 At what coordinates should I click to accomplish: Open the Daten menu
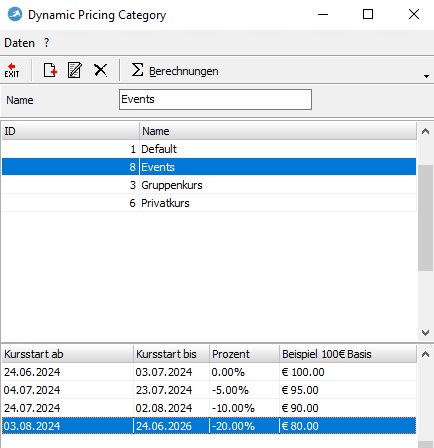pos(19,43)
